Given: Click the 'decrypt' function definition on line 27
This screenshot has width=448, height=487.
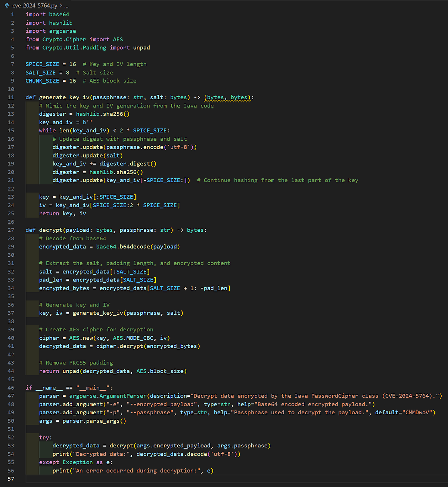Looking at the screenshot, I should point(51,230).
